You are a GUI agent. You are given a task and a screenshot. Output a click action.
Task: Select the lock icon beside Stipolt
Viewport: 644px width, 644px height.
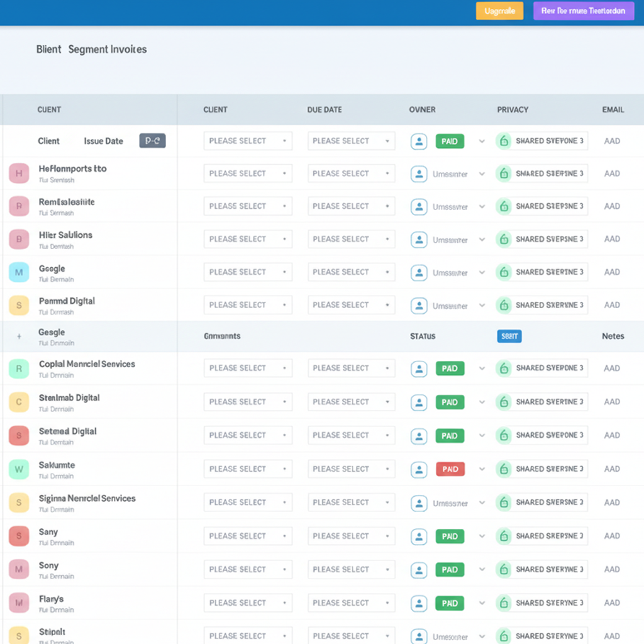click(504, 635)
